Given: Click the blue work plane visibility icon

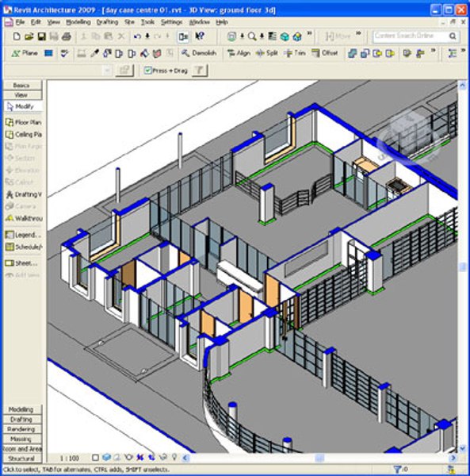Looking at the screenshot, I should (48, 53).
